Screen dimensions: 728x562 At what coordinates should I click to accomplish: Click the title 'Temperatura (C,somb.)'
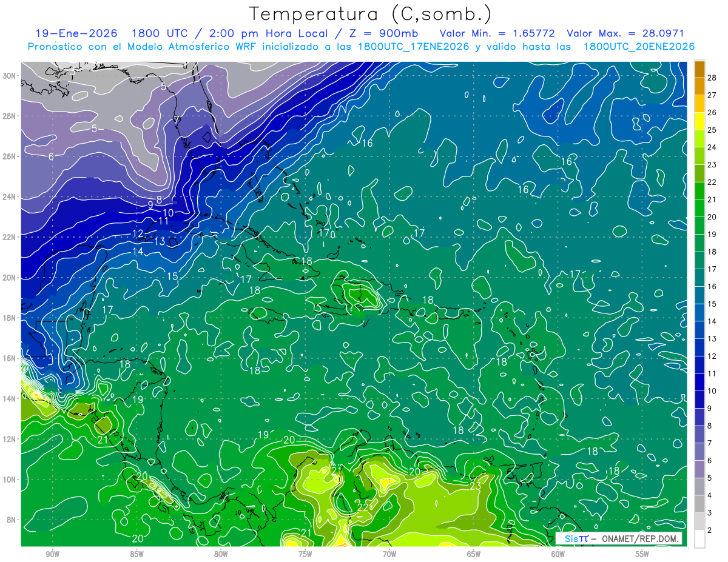(x=371, y=15)
